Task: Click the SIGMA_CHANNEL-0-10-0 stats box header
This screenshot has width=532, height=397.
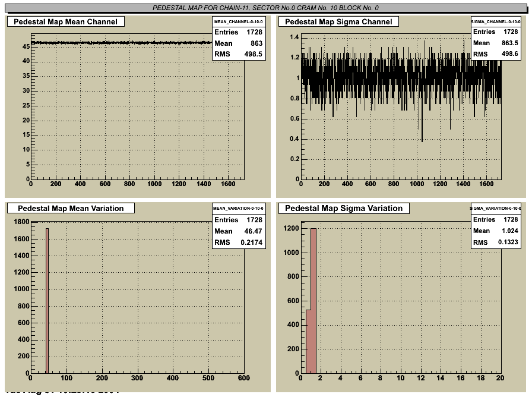Action: click(x=496, y=21)
